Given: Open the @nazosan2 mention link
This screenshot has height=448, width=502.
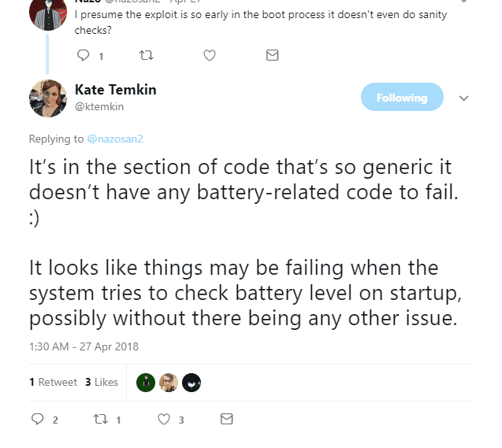Looking at the screenshot, I should point(115,139).
